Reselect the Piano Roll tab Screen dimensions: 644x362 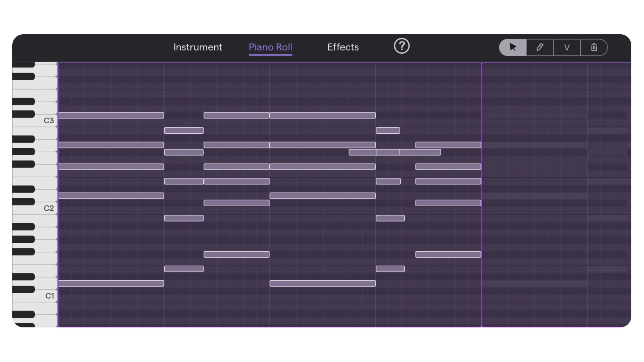(x=270, y=47)
